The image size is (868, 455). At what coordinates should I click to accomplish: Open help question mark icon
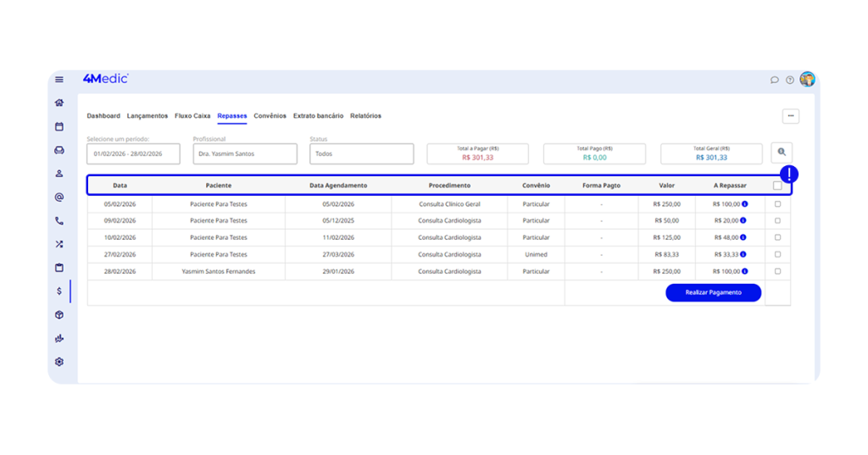pos(790,80)
